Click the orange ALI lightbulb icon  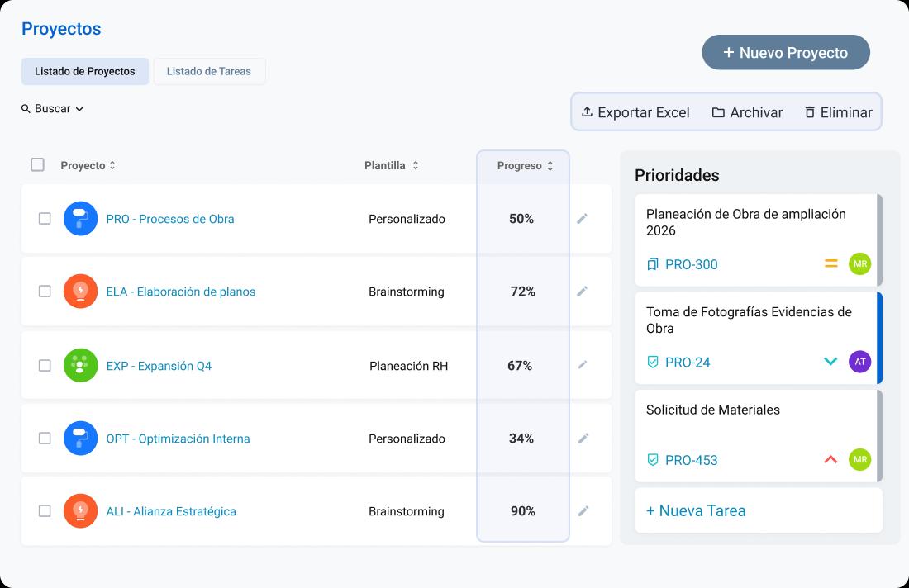[81, 510]
